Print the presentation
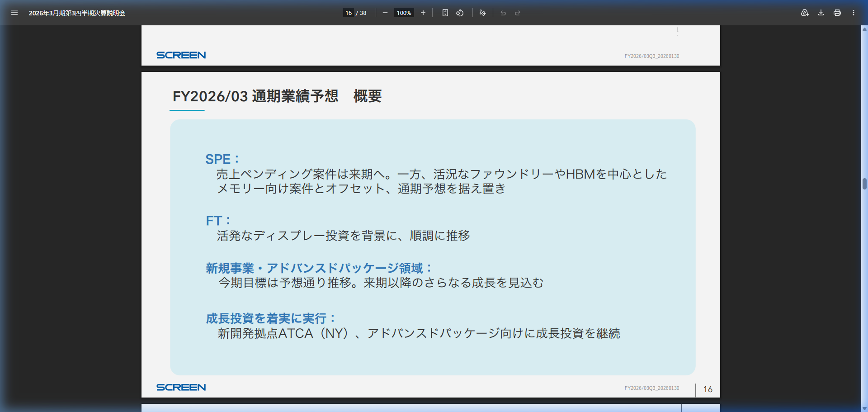This screenshot has height=412, width=868. coord(837,13)
